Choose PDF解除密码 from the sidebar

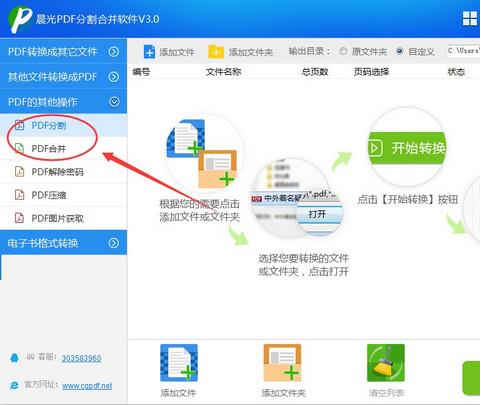(63, 172)
